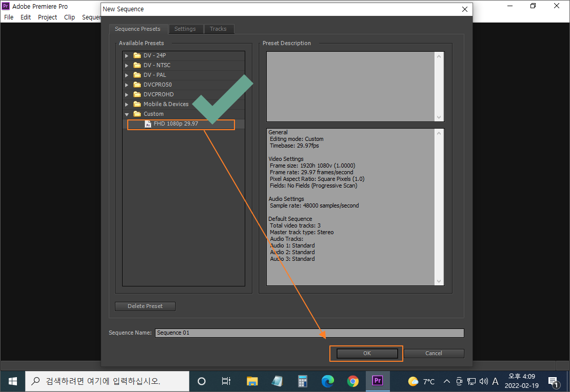Select the DVCPRO50 folder icon
The height and width of the screenshot is (392, 570).
click(137, 85)
